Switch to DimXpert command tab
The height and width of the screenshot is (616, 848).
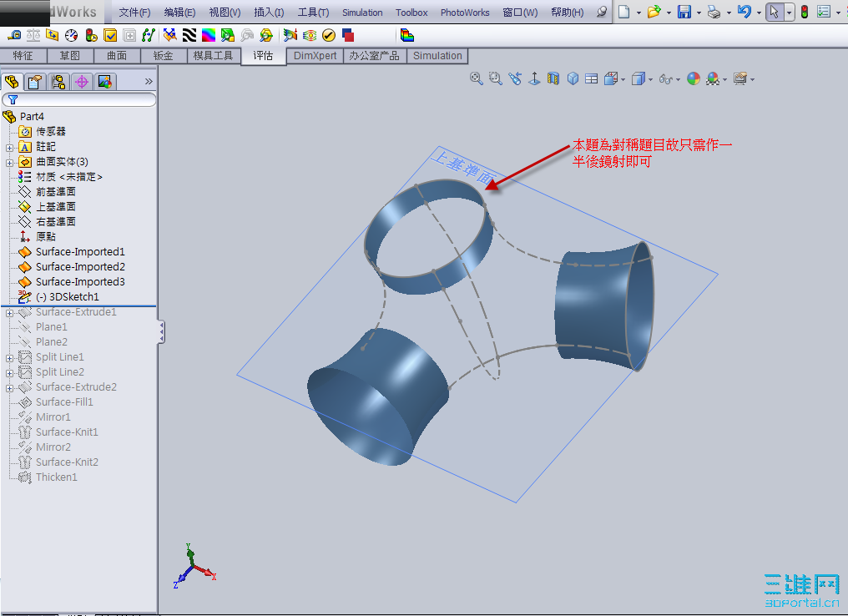click(315, 56)
